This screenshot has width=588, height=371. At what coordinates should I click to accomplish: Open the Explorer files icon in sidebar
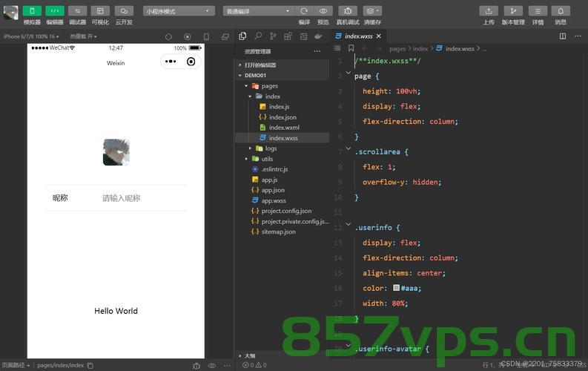pyautogui.click(x=242, y=36)
